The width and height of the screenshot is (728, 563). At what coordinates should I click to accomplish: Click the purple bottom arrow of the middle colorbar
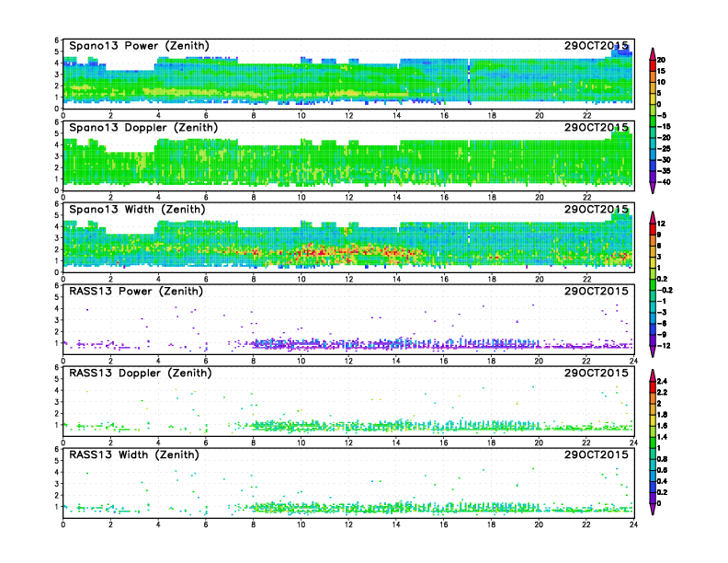[653, 351]
